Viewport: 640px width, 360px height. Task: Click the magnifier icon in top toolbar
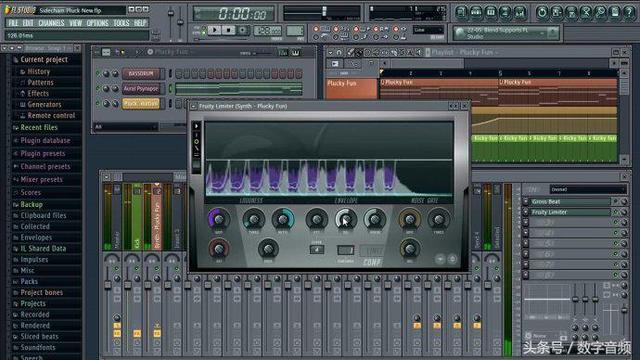(x=600, y=12)
